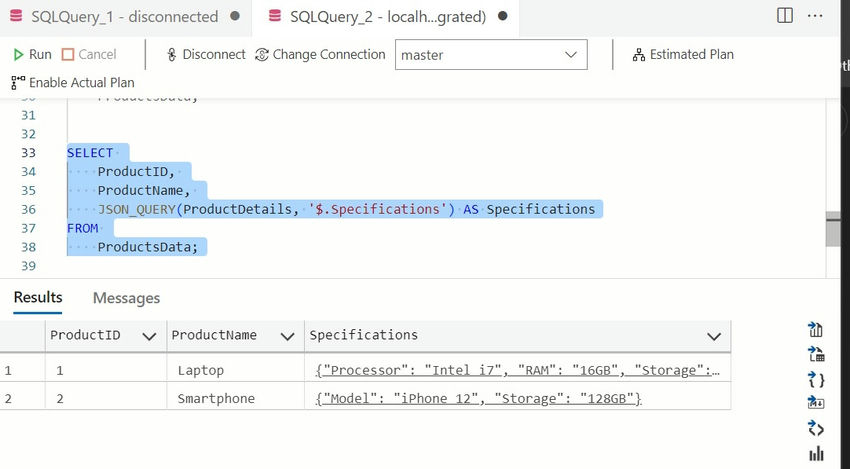
Task: Expand the ProductID column filter arrow
Action: click(x=149, y=337)
